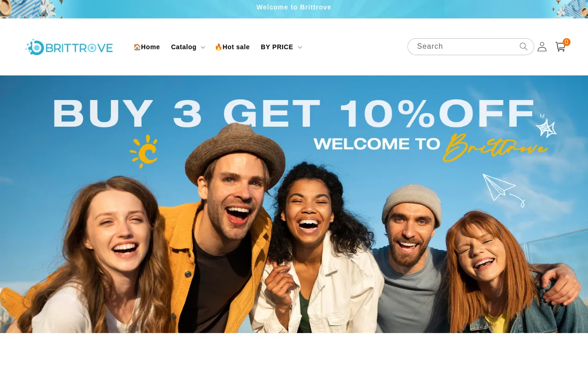Click the Brittrove circular logo mark

click(35, 47)
